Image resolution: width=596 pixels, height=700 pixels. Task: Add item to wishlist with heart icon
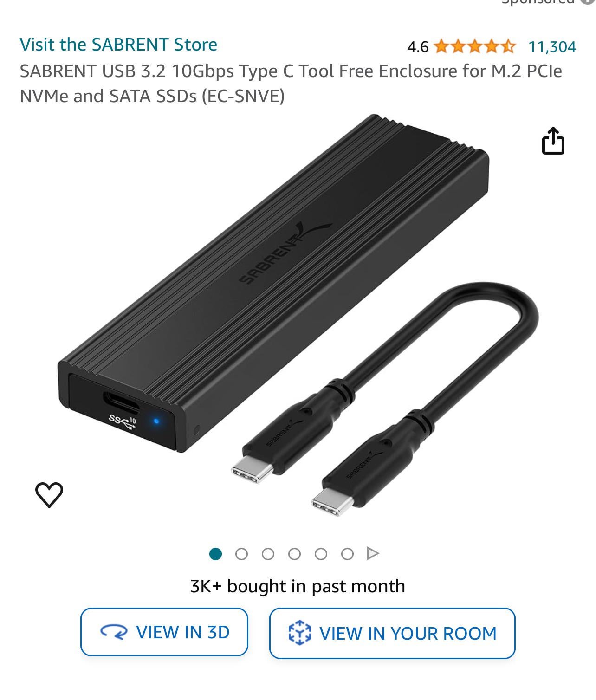49,494
